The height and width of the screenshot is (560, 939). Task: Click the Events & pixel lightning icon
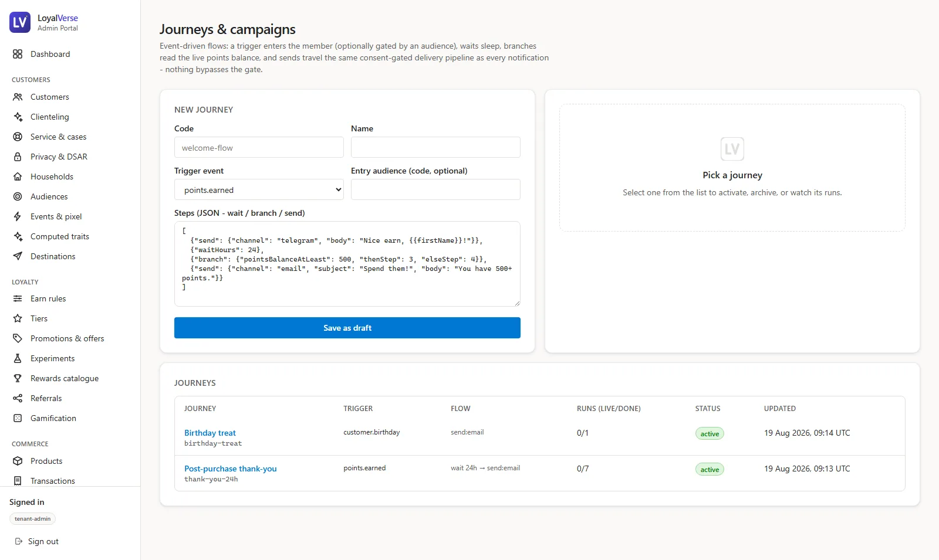pyautogui.click(x=18, y=216)
